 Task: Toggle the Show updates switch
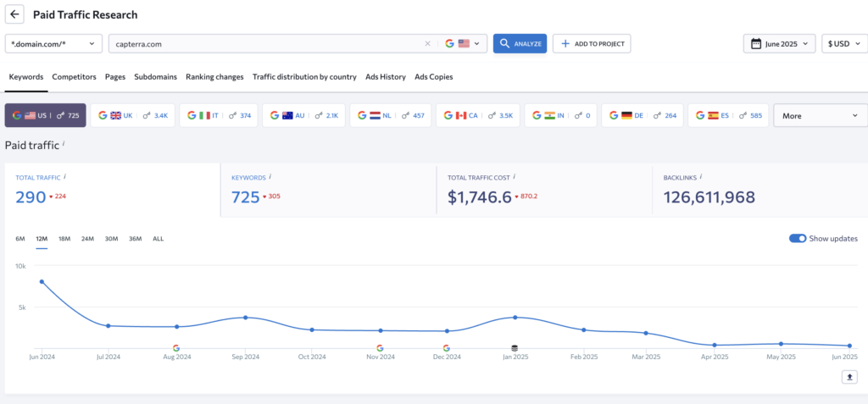tap(798, 239)
